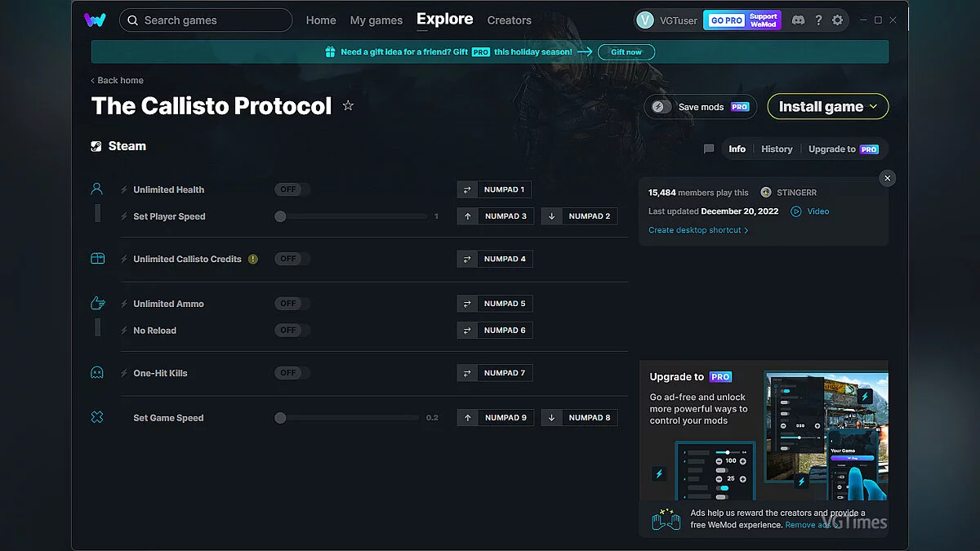The width and height of the screenshot is (980, 551).
Task: Switch to the History tab
Action: point(776,149)
